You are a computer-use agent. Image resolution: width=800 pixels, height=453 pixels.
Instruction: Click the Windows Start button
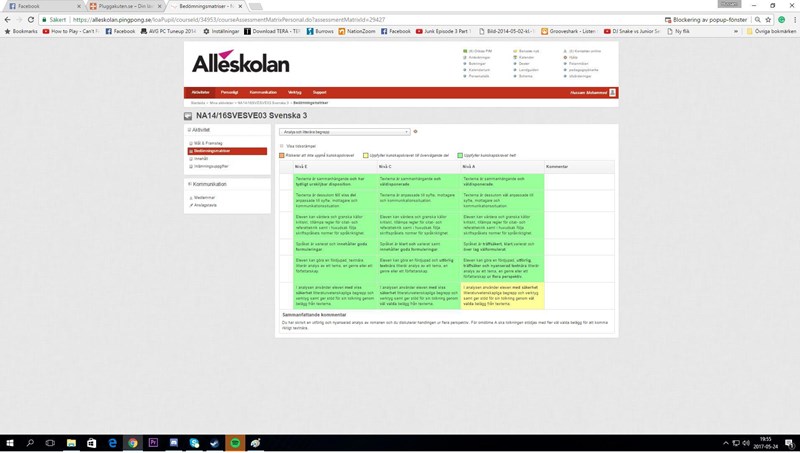8,442
